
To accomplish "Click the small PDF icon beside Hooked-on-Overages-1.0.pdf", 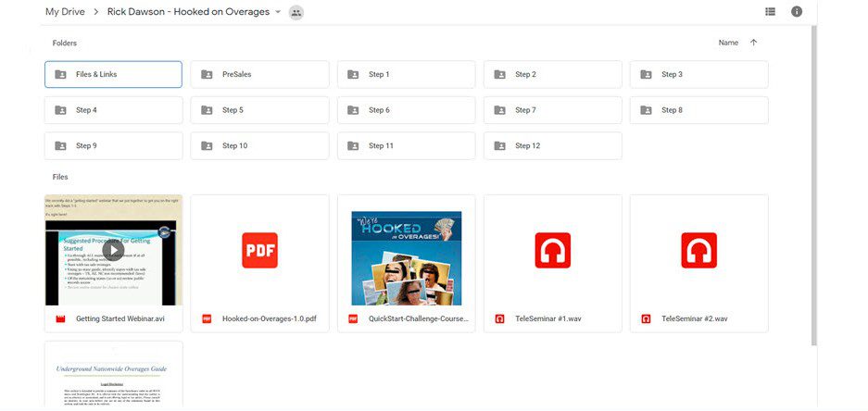I will pos(207,318).
